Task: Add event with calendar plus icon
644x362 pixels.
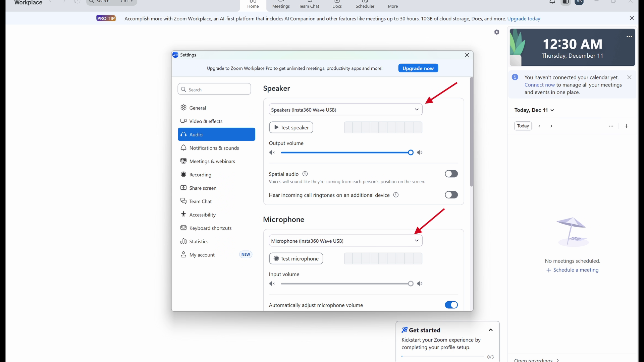Action: click(626, 126)
